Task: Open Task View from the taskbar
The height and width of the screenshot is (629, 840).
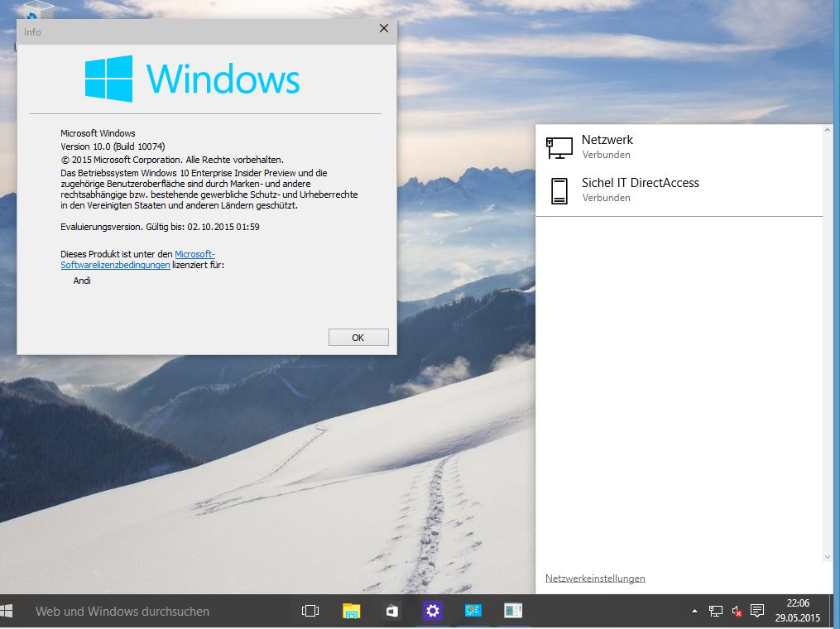Action: pyautogui.click(x=310, y=611)
